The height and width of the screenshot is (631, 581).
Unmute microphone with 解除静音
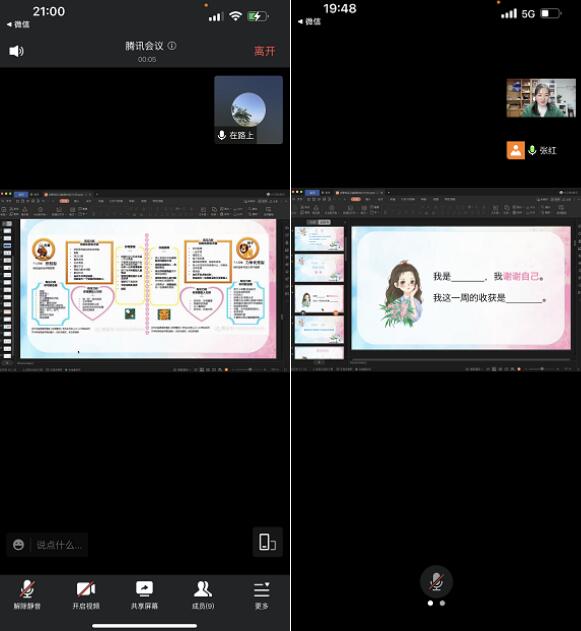(27, 595)
